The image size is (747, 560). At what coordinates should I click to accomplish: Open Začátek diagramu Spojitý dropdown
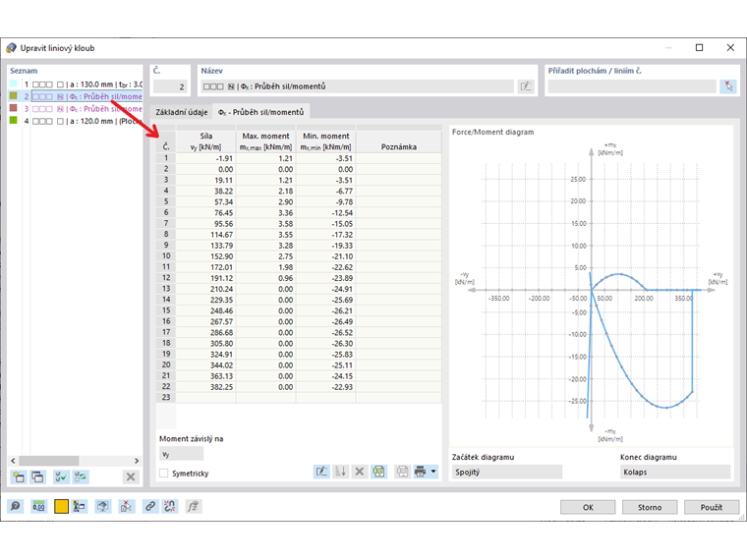click(507, 472)
